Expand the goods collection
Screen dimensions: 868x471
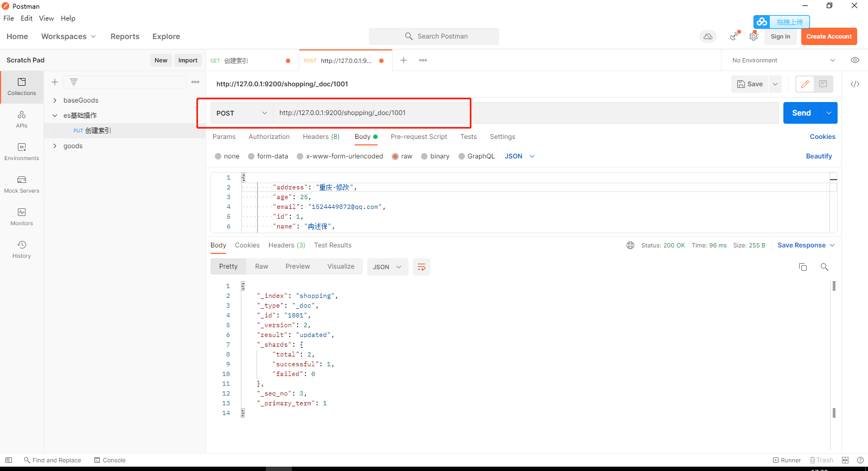point(55,146)
